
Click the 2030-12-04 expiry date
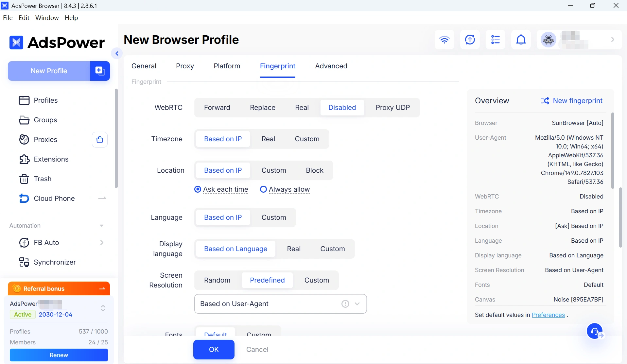point(55,314)
